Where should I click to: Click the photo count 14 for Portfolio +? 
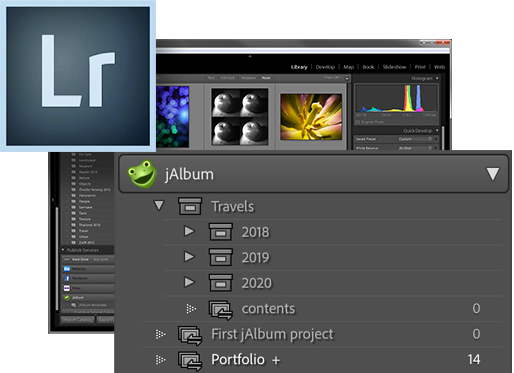click(x=474, y=359)
